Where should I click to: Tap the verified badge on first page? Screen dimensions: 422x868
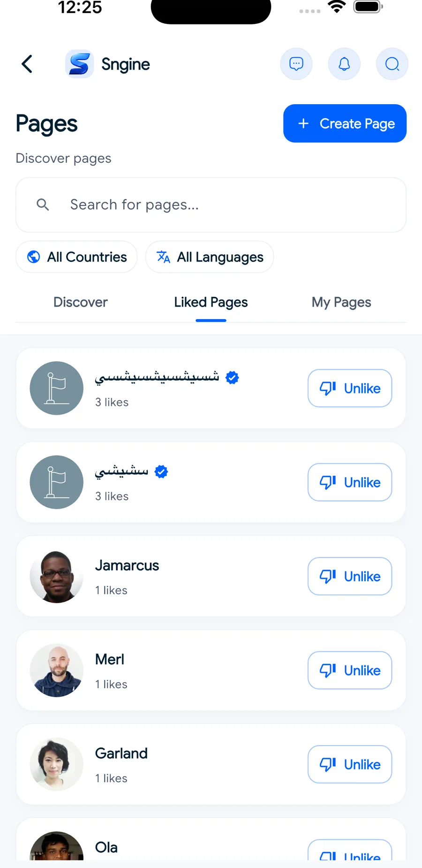point(232,377)
